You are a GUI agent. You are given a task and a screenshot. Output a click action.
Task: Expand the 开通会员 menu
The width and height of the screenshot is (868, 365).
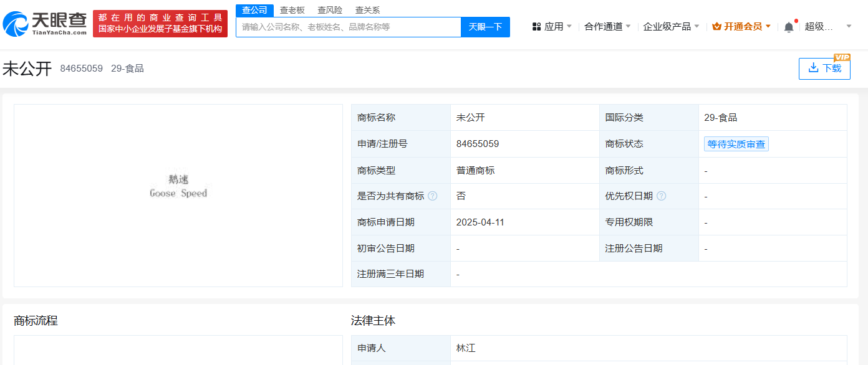742,27
